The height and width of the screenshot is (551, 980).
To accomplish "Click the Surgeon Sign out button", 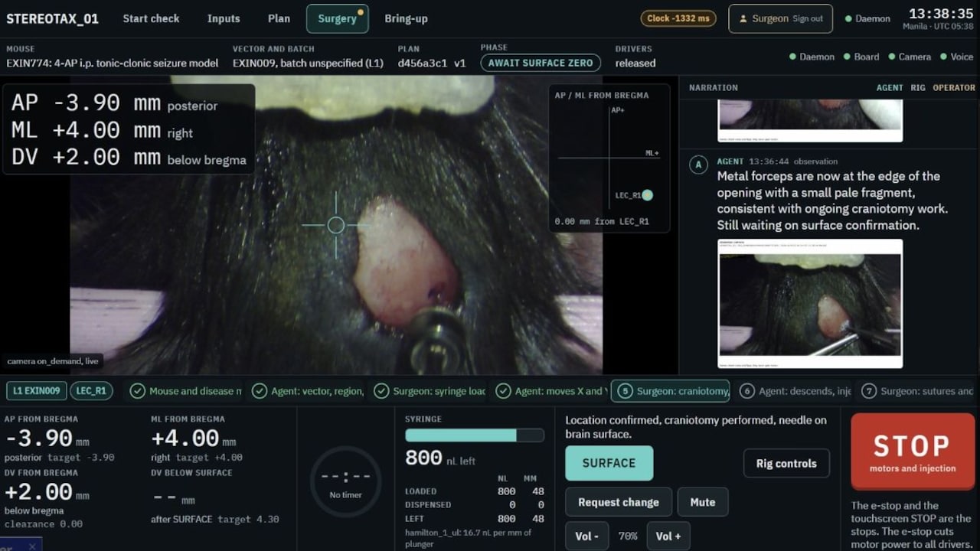I will (x=780, y=18).
